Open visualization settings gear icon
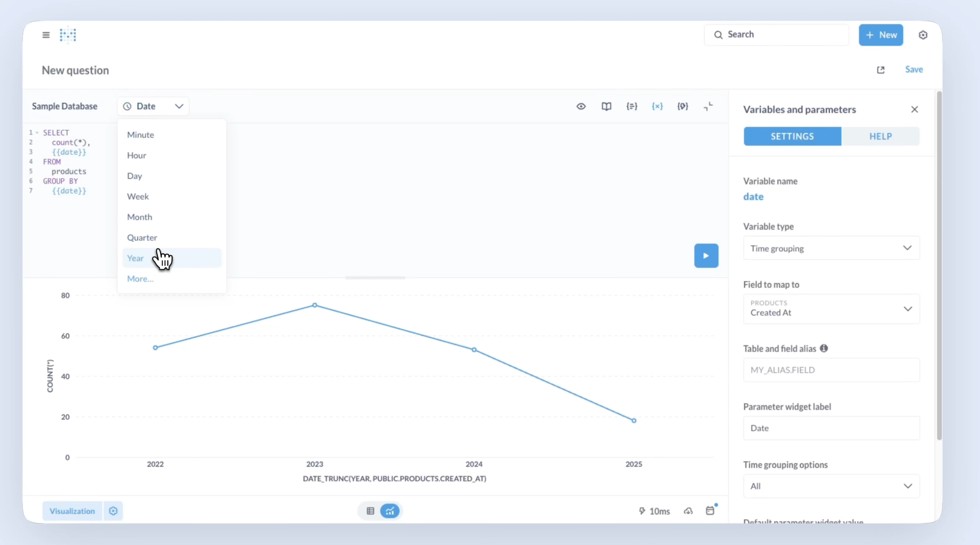 (x=113, y=511)
